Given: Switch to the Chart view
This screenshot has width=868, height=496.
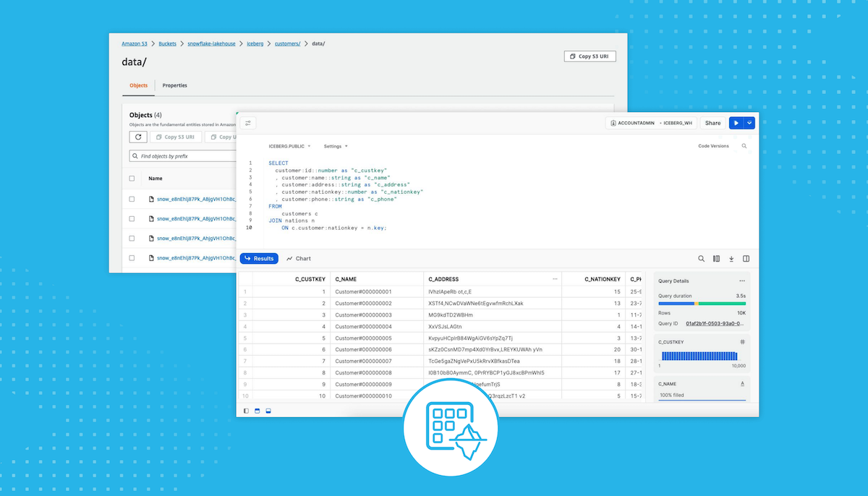Looking at the screenshot, I should tap(299, 258).
